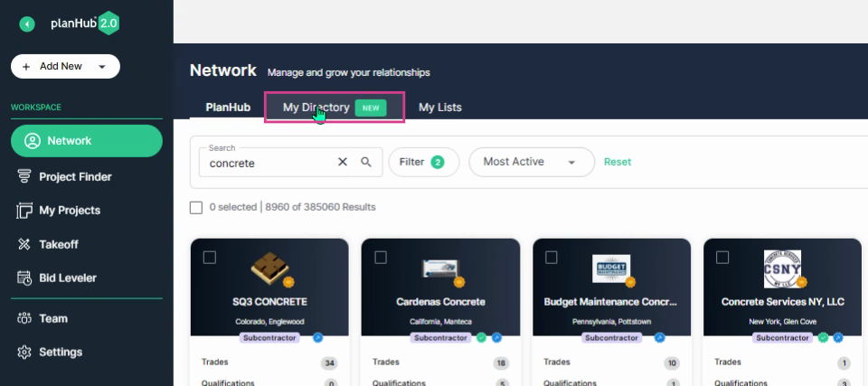Viewport: 868px width, 386px height.
Task: Click the Takeoff tools icon
Action: 24,244
